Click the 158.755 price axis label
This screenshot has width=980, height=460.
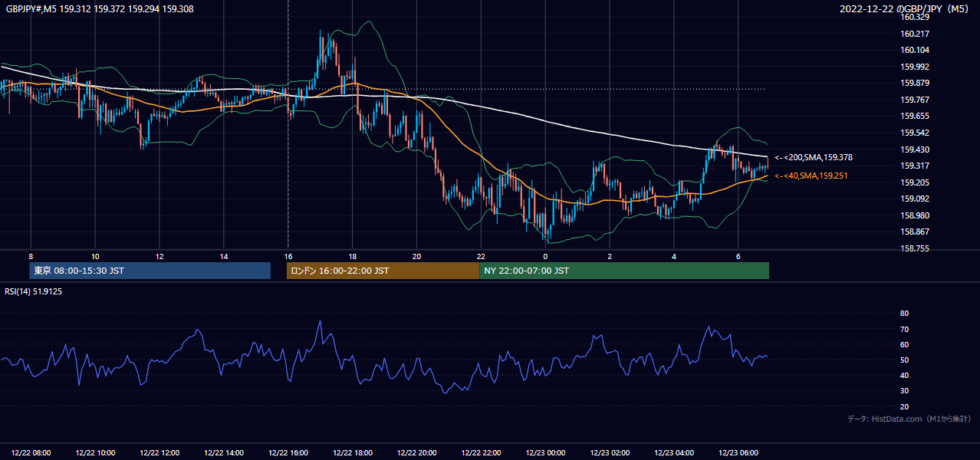[x=915, y=248]
